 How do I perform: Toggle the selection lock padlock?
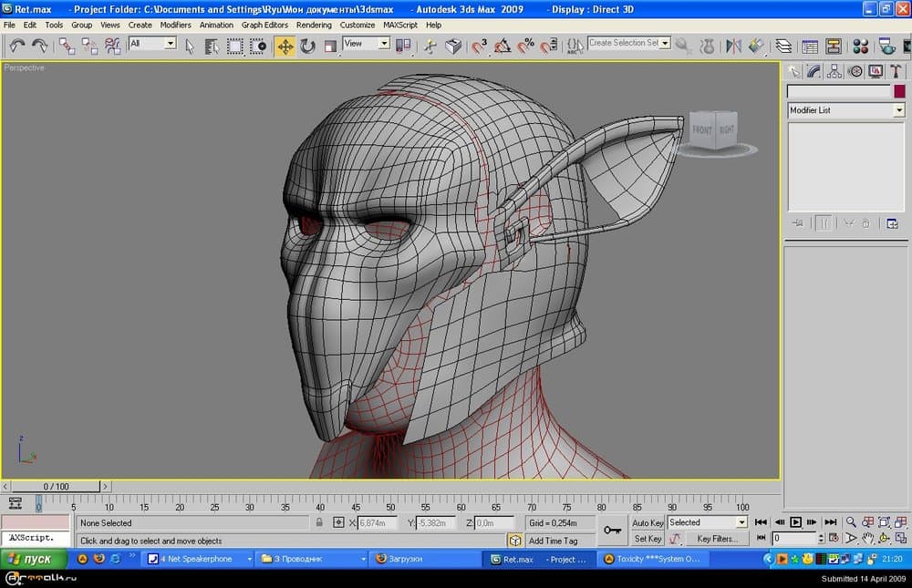pyautogui.click(x=319, y=522)
